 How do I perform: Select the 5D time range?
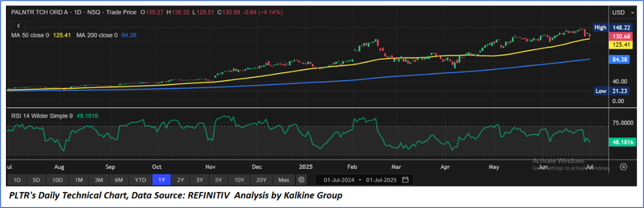pos(36,180)
